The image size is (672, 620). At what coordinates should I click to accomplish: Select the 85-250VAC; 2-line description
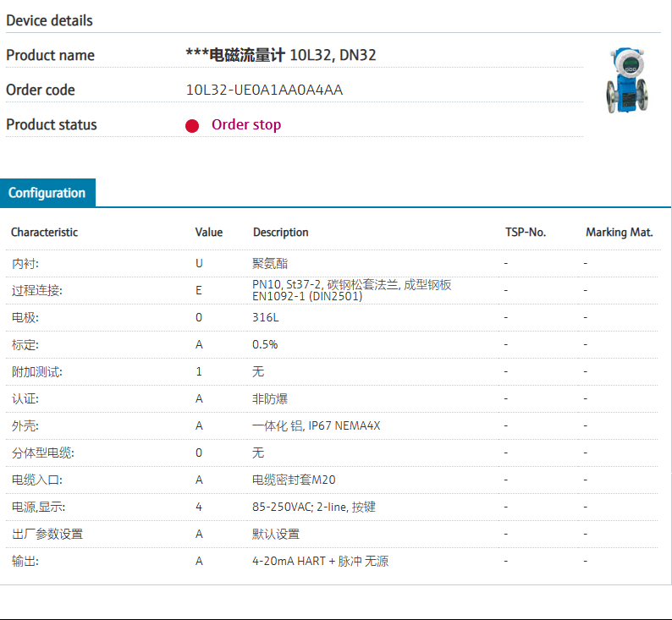[314, 507]
